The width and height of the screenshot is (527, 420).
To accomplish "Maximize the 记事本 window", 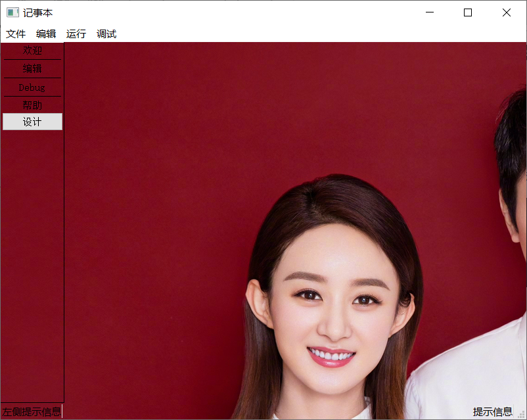I will coord(467,12).
